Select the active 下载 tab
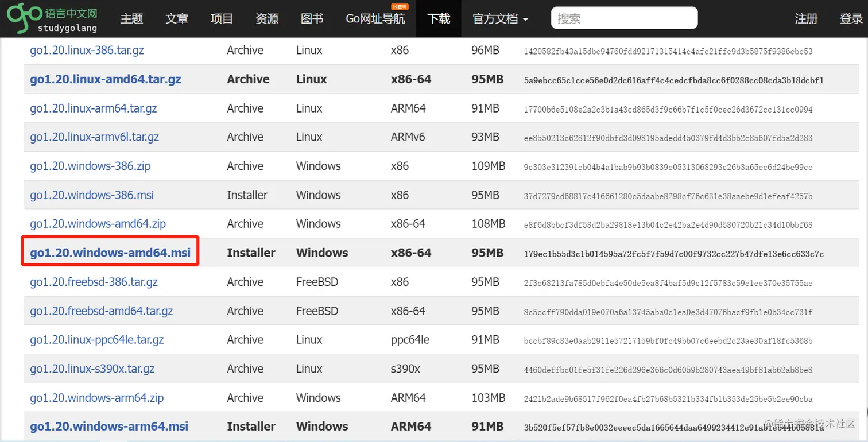The width and height of the screenshot is (868, 442). click(x=439, y=19)
